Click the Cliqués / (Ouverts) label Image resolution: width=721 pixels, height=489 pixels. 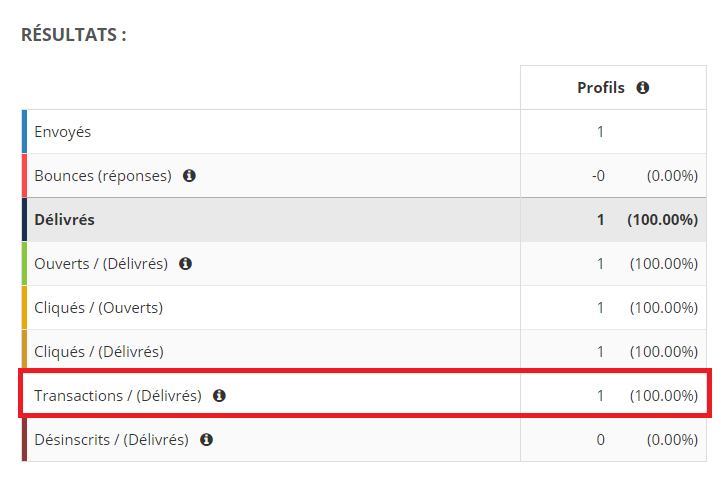[x=98, y=308]
